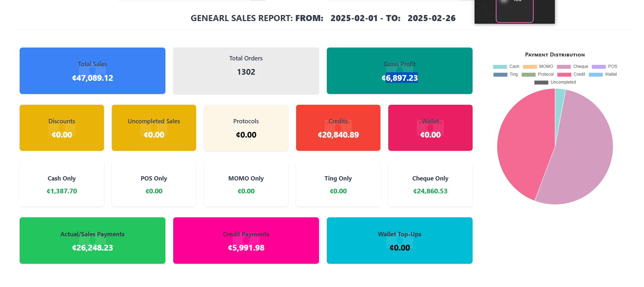Click the Cash Only card
Image resolution: width=644 pixels, height=287 pixels.
62,184
